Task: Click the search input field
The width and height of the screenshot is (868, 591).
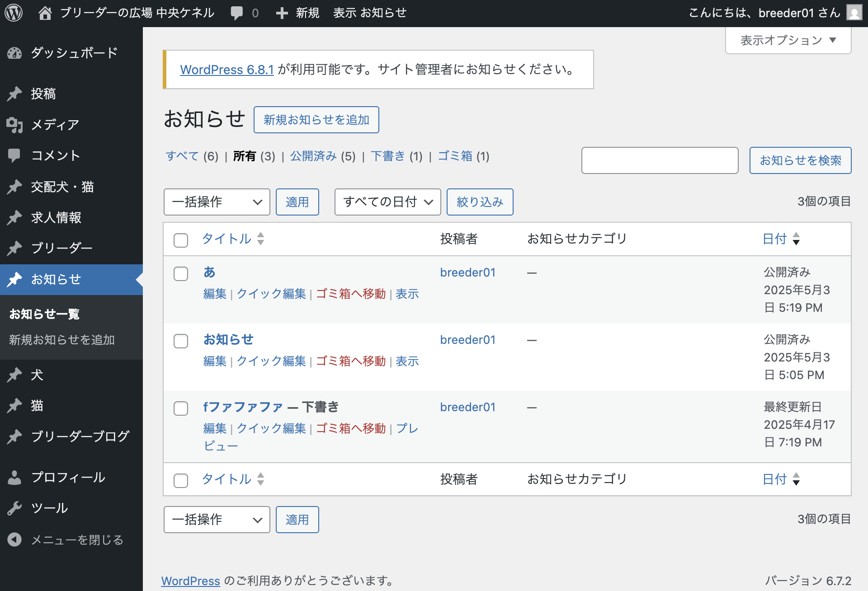Action: (x=660, y=160)
